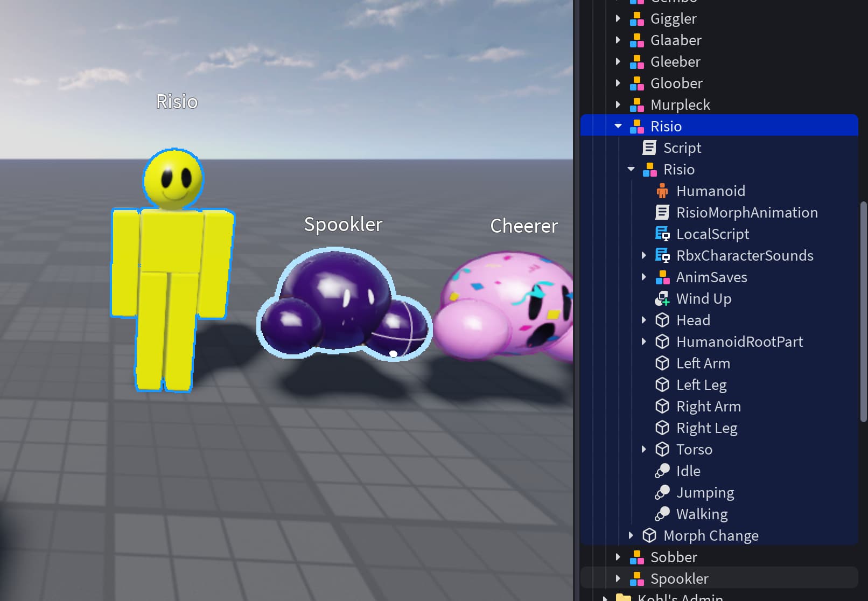Select the "LocalScript" label
Viewport: 868px width, 601px height.
click(x=712, y=234)
